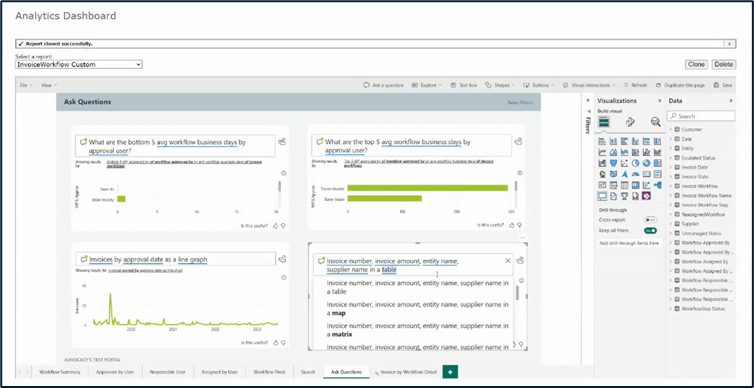
Task: Add a new report page
Action: (450, 372)
